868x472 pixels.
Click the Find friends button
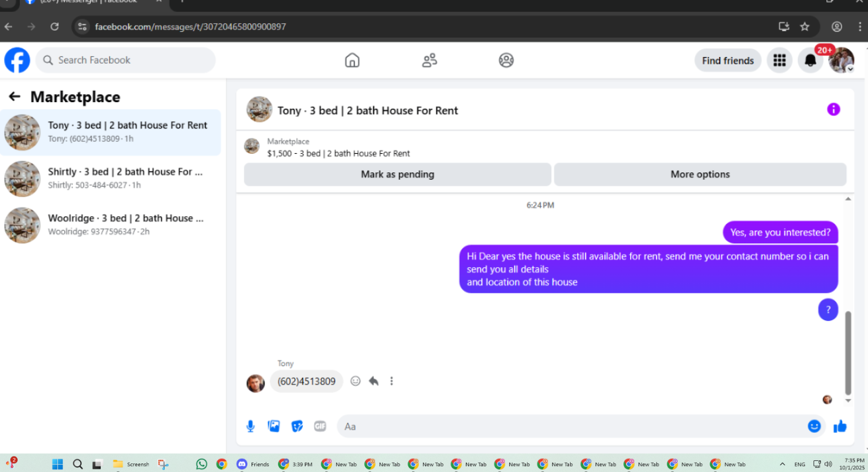(x=728, y=60)
